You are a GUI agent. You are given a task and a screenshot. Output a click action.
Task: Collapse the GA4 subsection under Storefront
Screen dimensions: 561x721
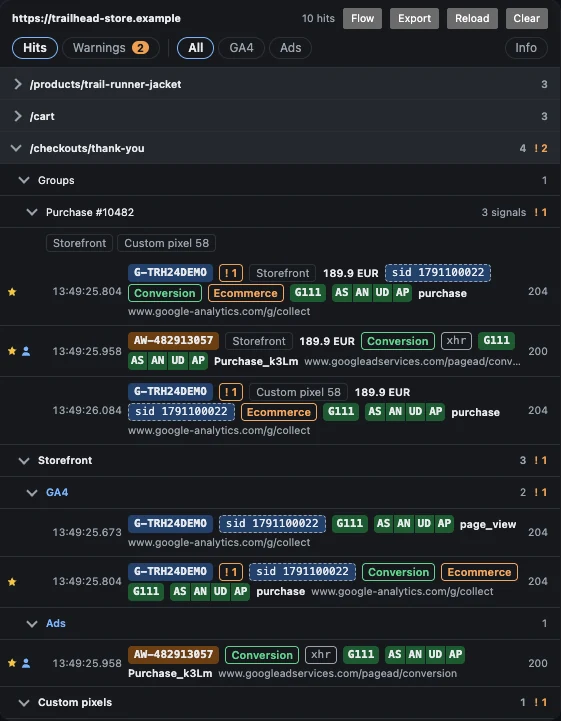(x=280, y=492)
